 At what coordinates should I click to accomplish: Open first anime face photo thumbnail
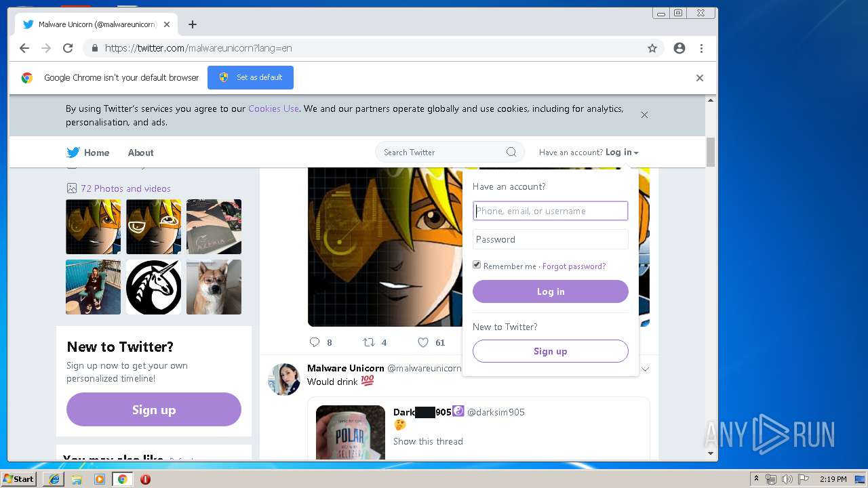93,226
